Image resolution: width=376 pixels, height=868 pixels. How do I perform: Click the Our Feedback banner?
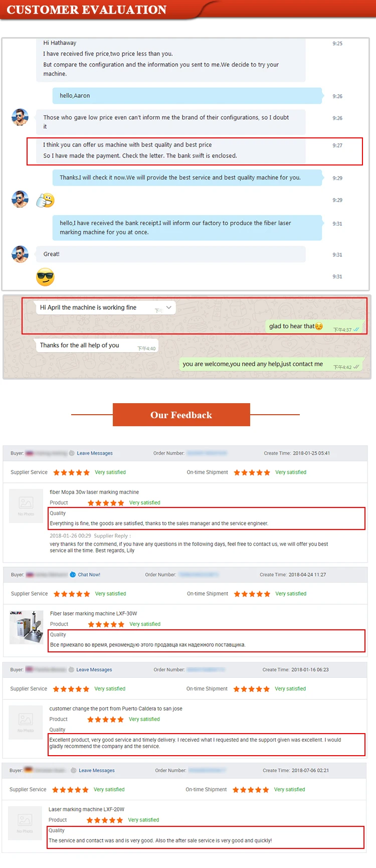pyautogui.click(x=181, y=415)
